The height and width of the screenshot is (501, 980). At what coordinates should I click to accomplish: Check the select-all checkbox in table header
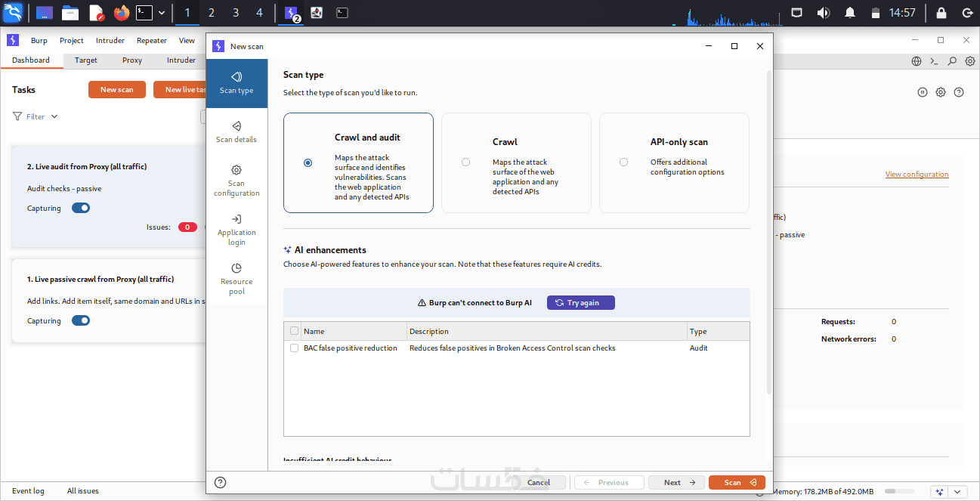point(294,331)
